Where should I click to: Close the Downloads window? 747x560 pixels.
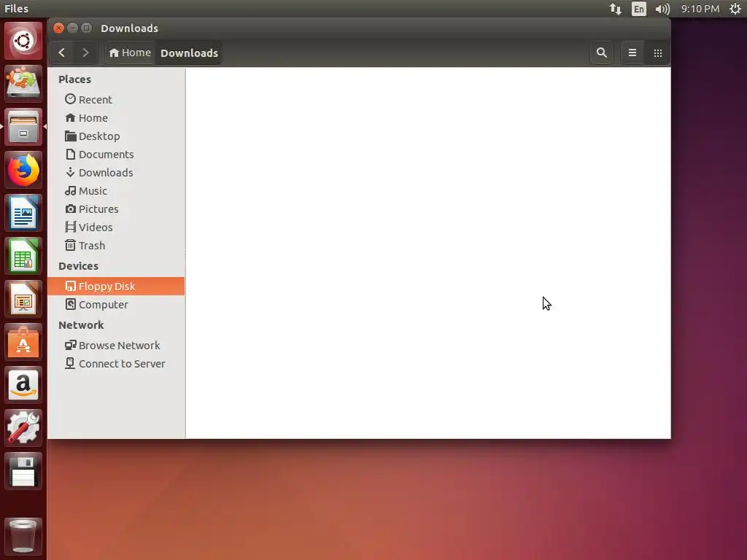(58, 28)
